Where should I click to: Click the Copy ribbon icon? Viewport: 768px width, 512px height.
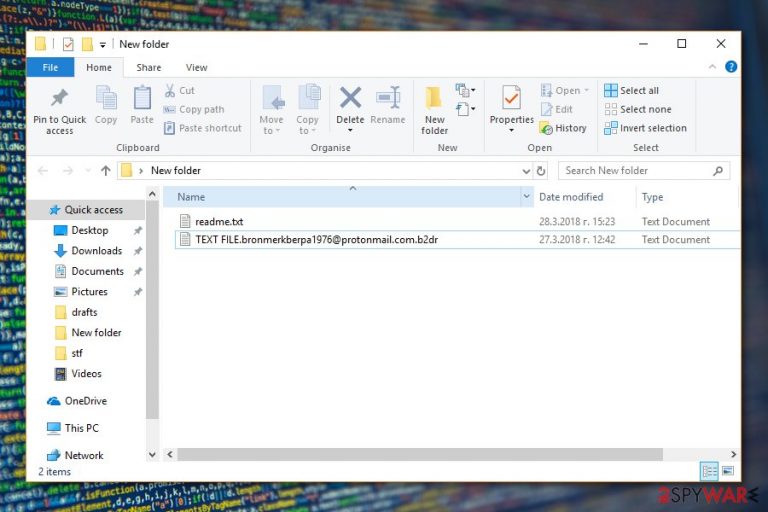pos(106,97)
